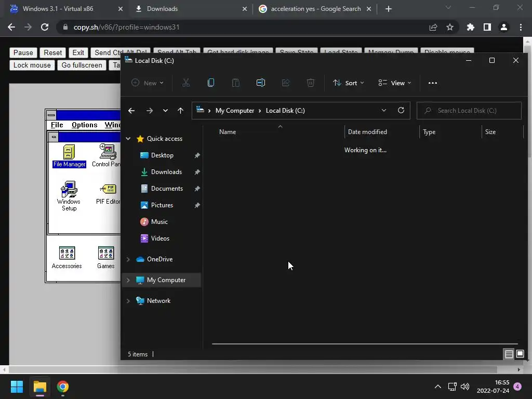Click the Copy icon in Explorer toolbar
This screenshot has height=399, width=532.
(x=211, y=83)
